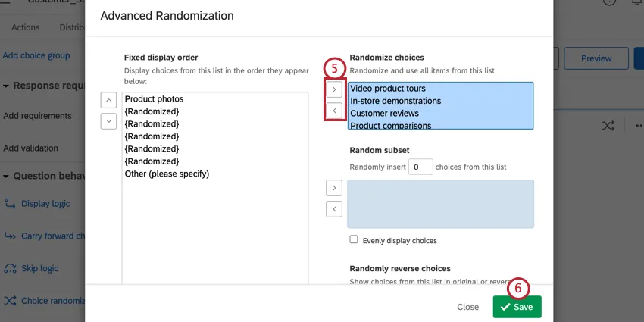Open the Actions tab
644x322 pixels.
(26, 28)
